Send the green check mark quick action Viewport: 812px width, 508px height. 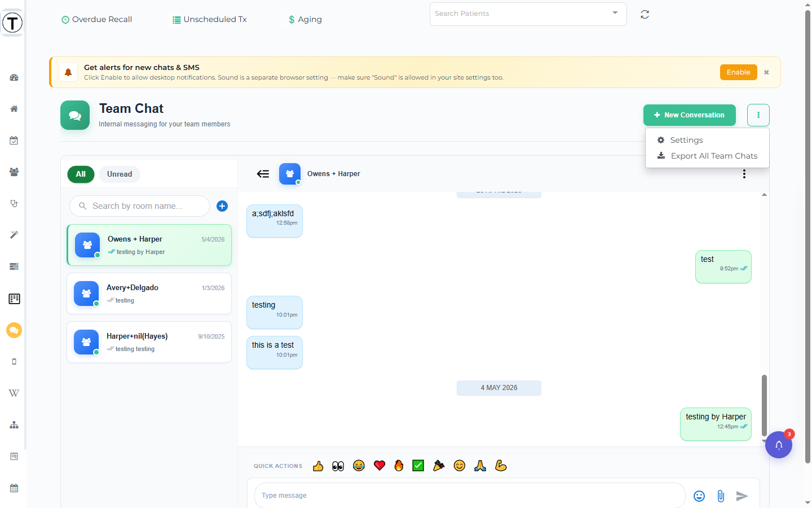click(x=418, y=466)
